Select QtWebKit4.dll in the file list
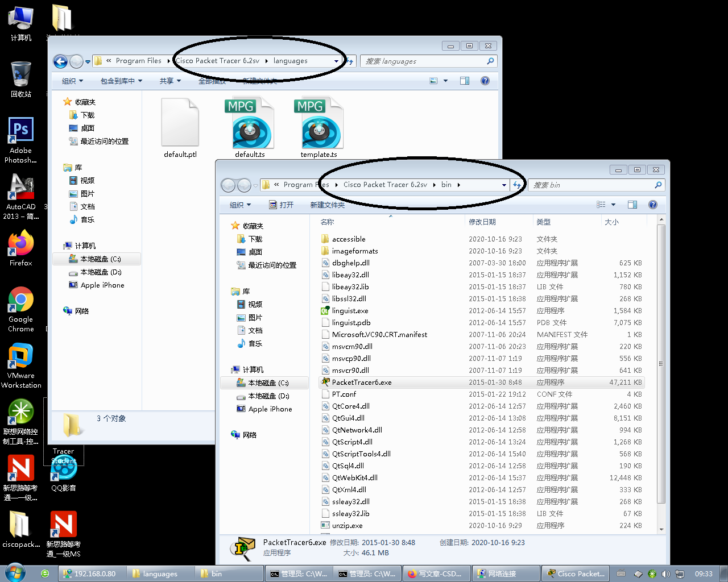Image resolution: width=728 pixels, height=582 pixels. click(x=355, y=478)
